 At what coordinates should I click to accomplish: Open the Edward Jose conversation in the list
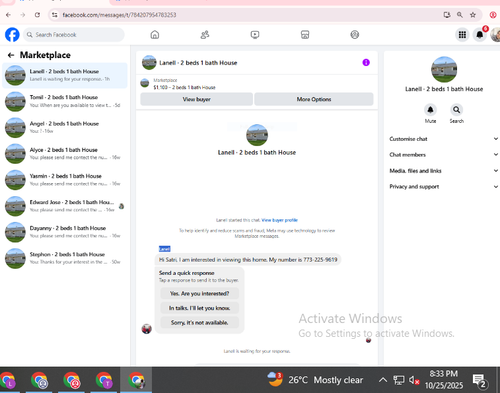(65, 206)
